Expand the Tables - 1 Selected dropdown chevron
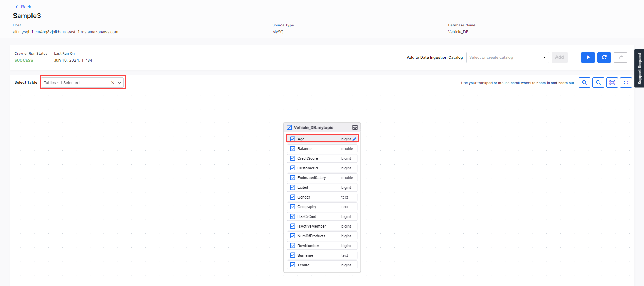This screenshot has height=286, width=644. click(x=120, y=83)
